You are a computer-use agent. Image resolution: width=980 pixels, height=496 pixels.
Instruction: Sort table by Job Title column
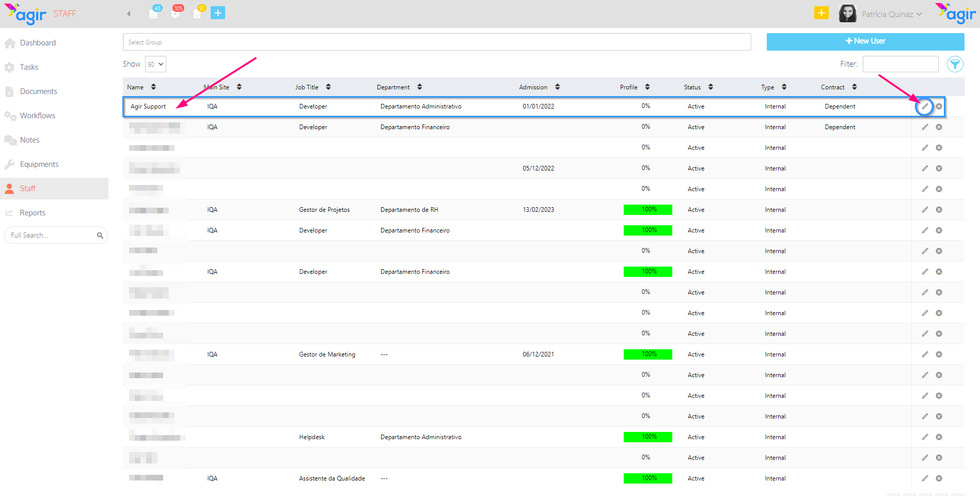(x=313, y=87)
